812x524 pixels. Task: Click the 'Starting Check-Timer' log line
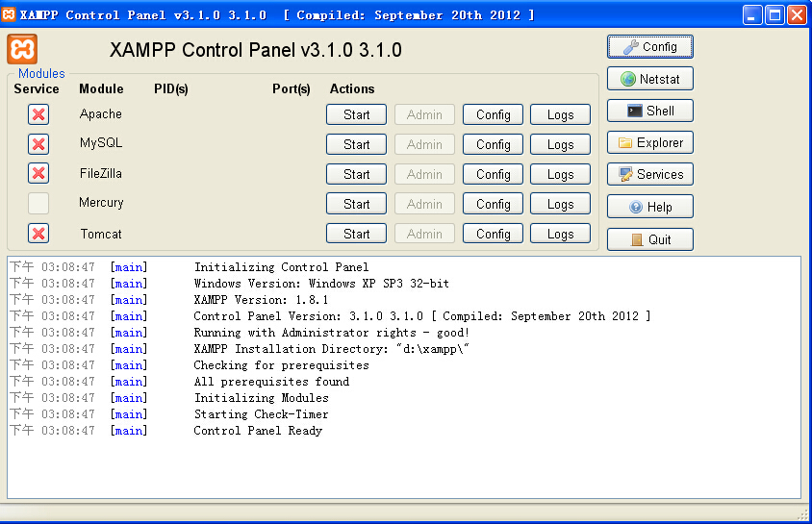[261, 414]
